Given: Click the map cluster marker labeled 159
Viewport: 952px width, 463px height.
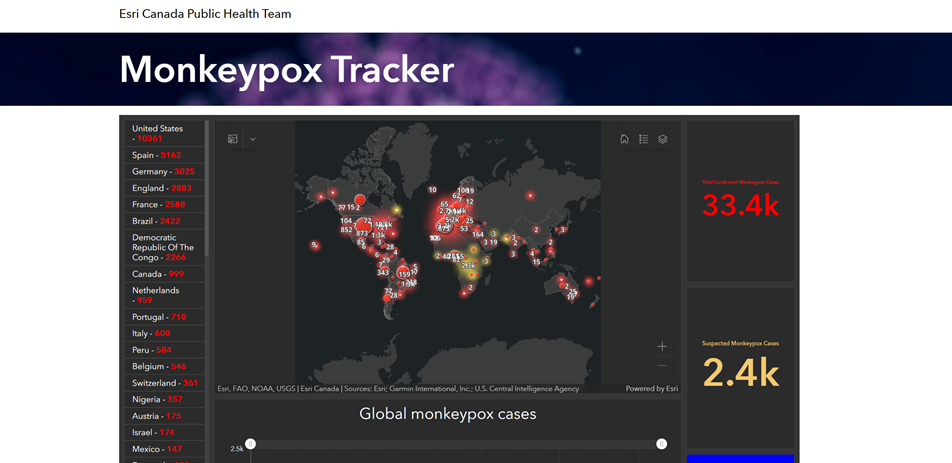Looking at the screenshot, I should coord(404,274).
